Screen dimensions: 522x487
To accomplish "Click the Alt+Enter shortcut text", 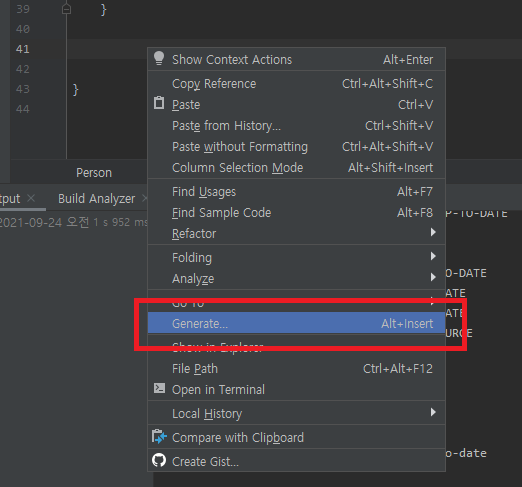I will [408, 60].
